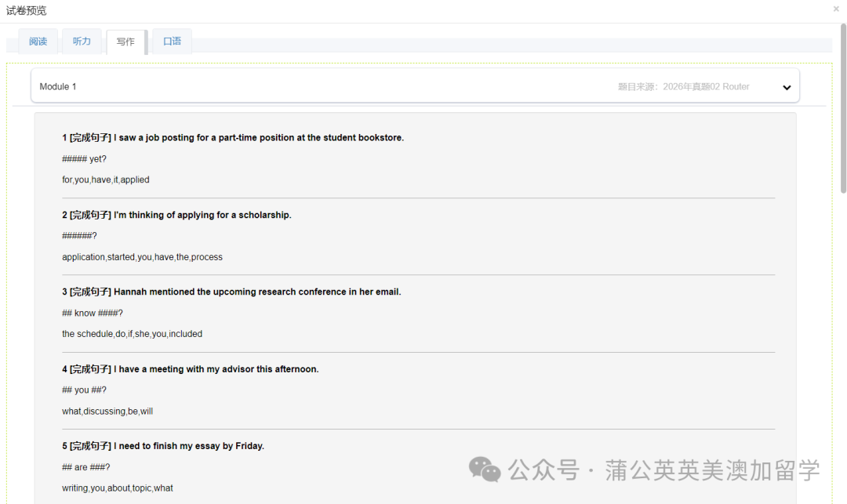Click the WeChat logo icon in the watermark
This screenshot has height=504, width=847.
click(485, 470)
